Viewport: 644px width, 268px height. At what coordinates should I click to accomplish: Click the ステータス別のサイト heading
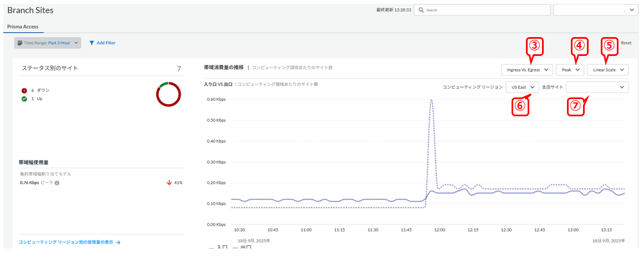click(x=50, y=68)
